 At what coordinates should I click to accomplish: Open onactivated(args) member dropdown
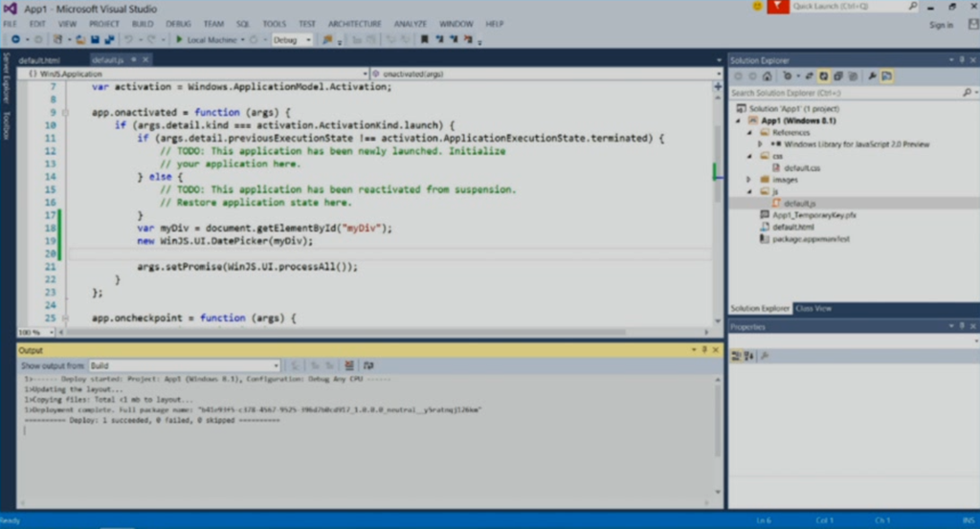point(546,74)
